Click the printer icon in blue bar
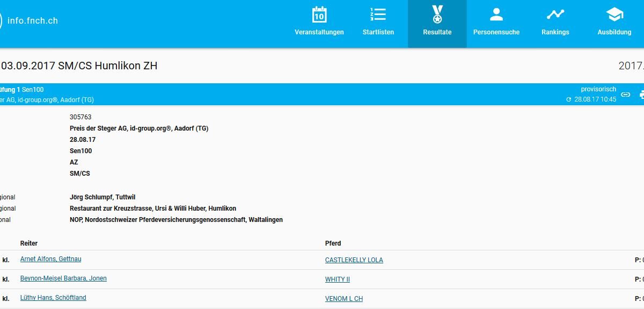The height and width of the screenshot is (309, 644). pos(641,95)
